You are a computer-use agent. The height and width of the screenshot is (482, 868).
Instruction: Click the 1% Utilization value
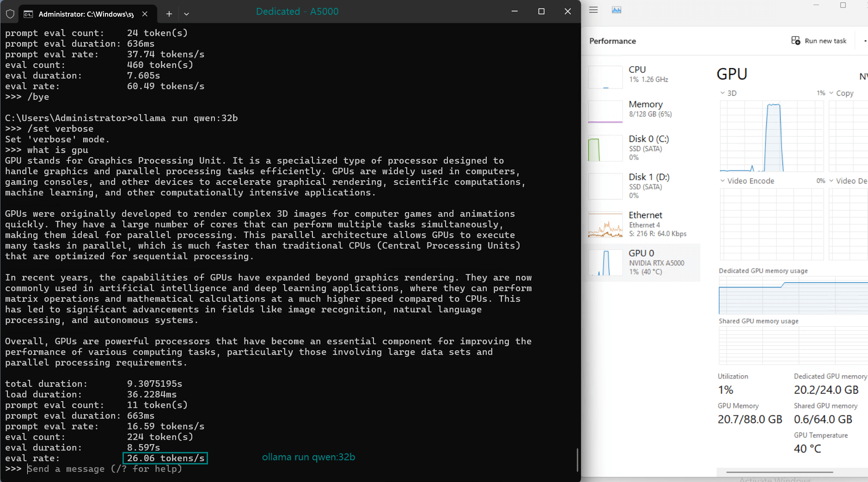pos(726,390)
